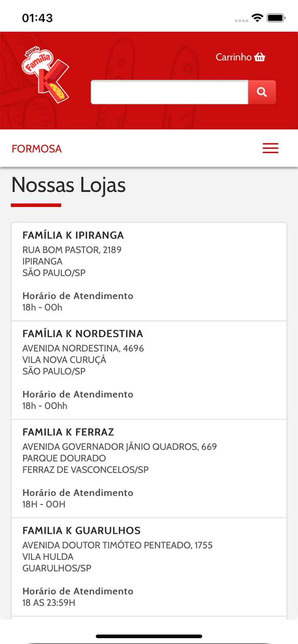
Task: Tap the red underline below Nossas Lojas
Action: [36, 206]
